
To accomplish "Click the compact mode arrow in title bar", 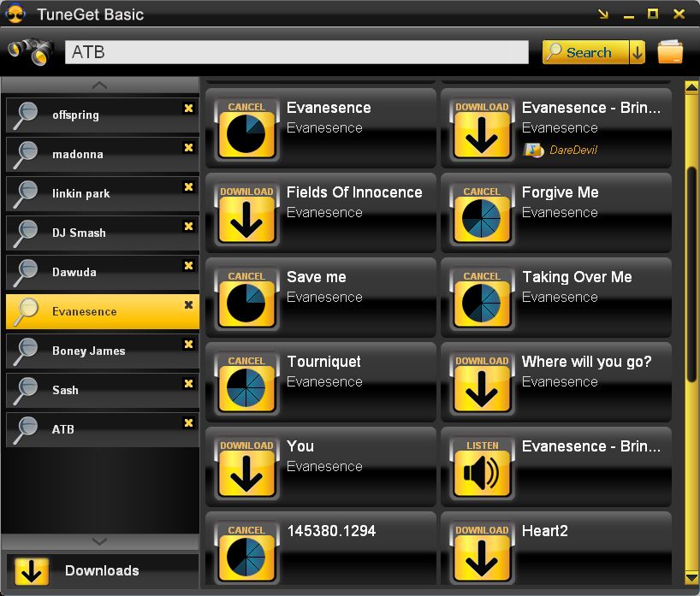I will coord(603,15).
